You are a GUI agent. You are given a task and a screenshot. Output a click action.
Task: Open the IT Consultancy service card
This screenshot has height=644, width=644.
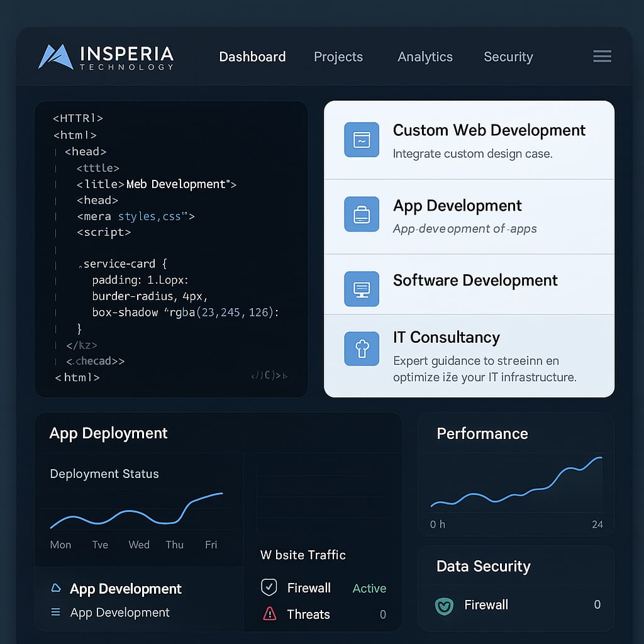pyautogui.click(x=469, y=355)
